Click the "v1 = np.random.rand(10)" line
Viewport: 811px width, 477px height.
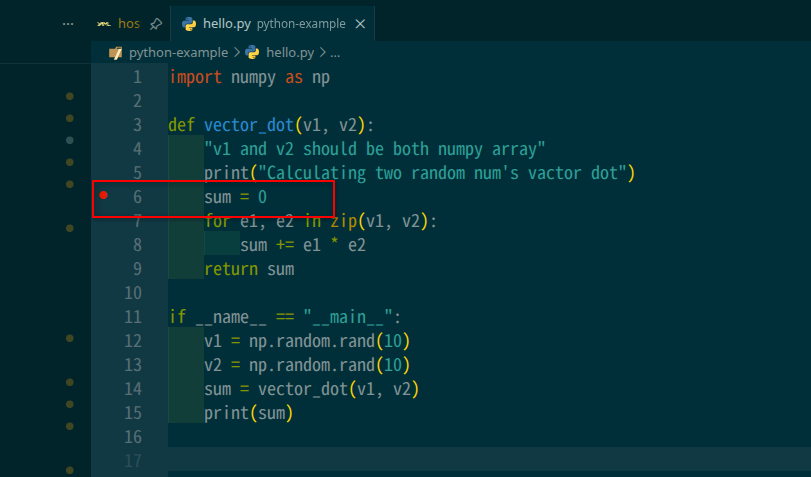pyautogui.click(x=307, y=341)
